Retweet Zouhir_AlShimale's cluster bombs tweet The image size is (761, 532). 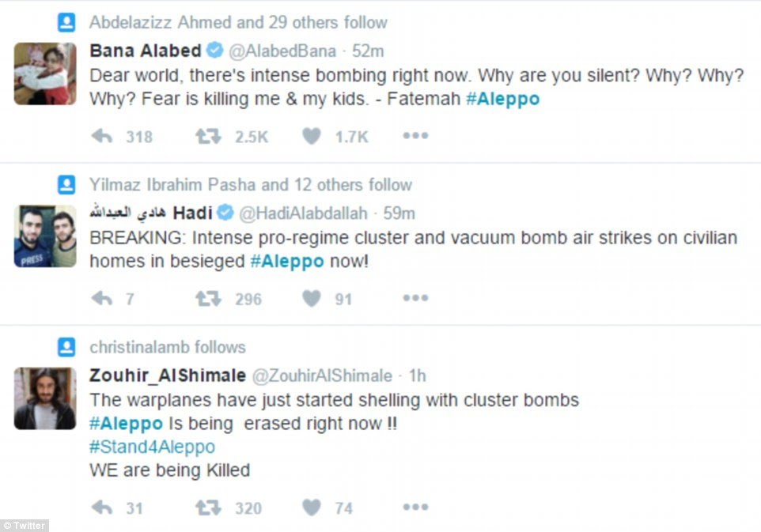208,507
